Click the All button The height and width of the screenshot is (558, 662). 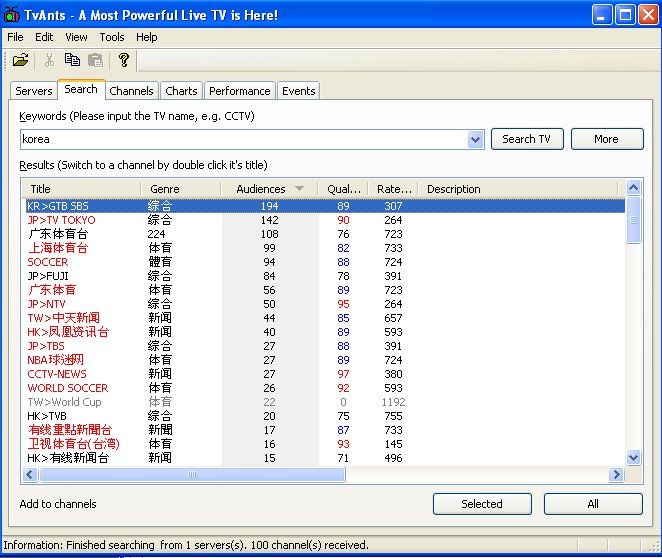click(x=593, y=504)
